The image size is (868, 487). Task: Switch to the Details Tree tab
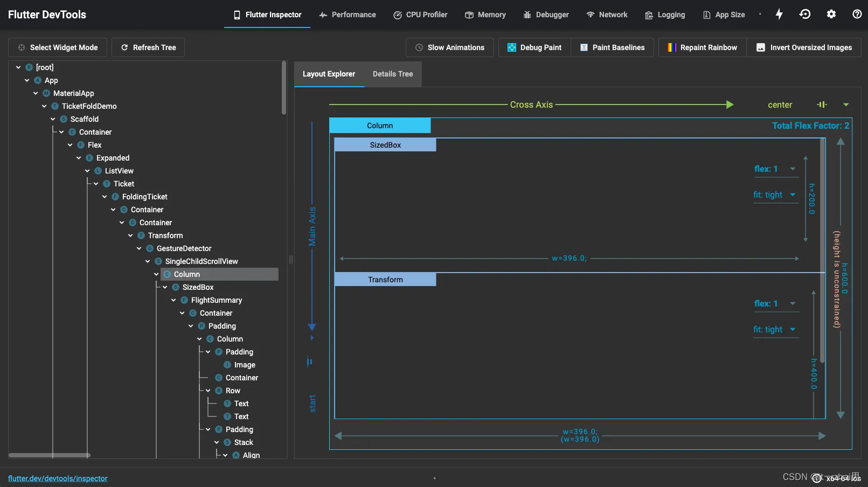point(392,74)
